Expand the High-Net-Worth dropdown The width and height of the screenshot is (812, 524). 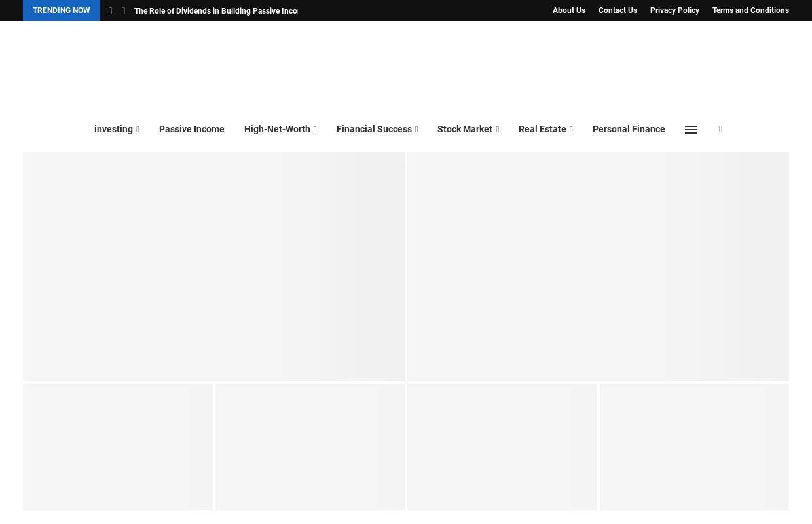coord(280,130)
